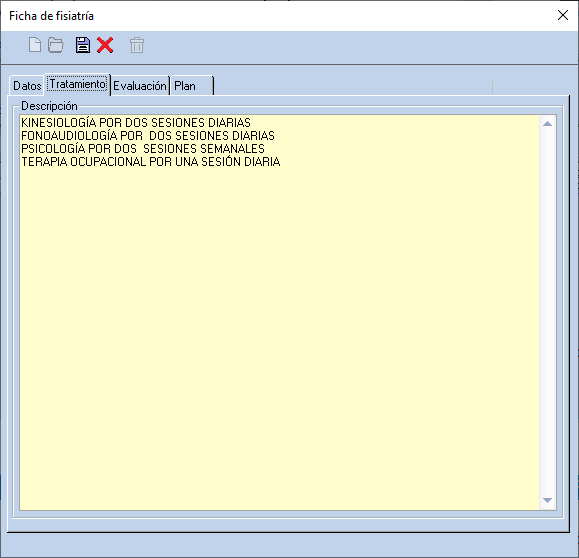This screenshot has width=579, height=558.
Task: Click the Descripción group label
Action: click(x=49, y=106)
